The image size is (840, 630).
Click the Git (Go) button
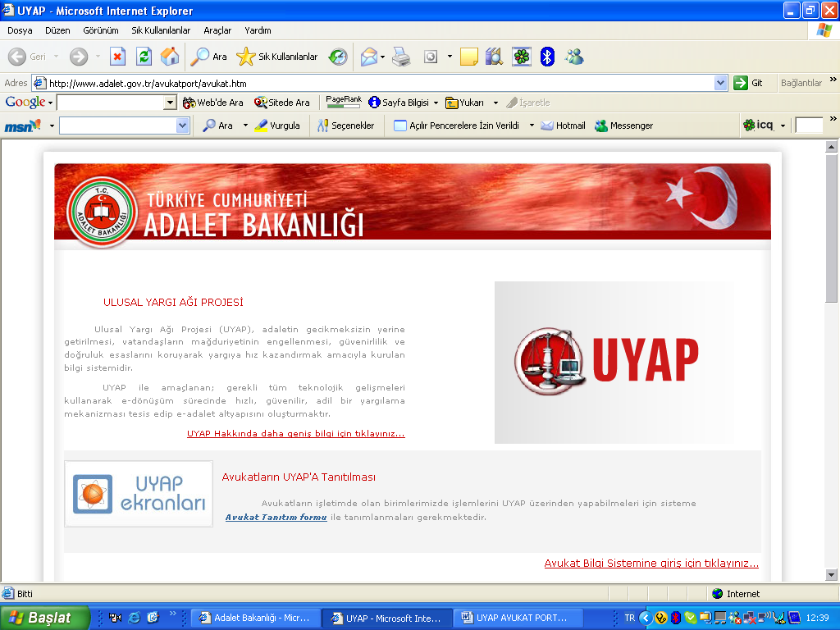748,83
